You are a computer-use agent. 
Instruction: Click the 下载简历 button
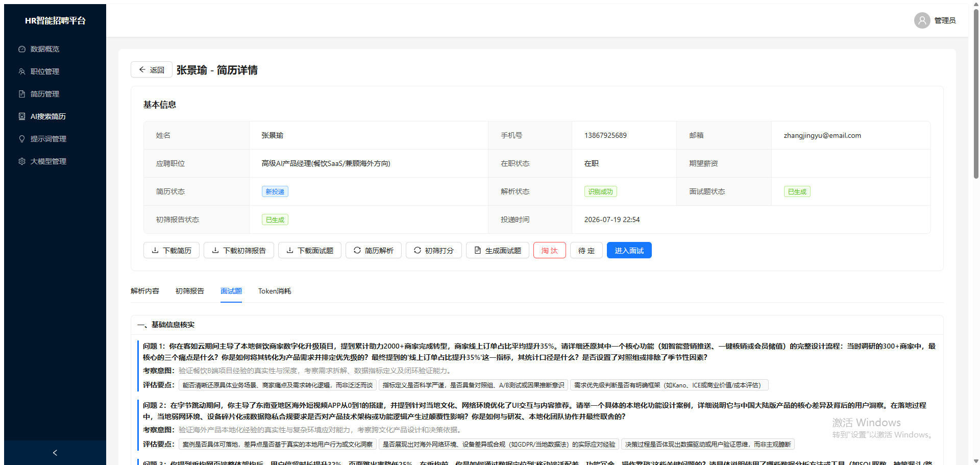click(171, 251)
